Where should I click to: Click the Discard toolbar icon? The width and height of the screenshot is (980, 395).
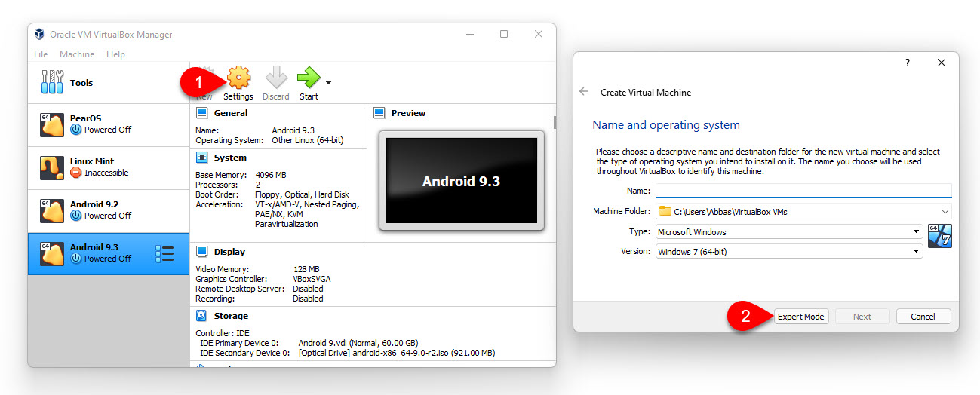[276, 78]
